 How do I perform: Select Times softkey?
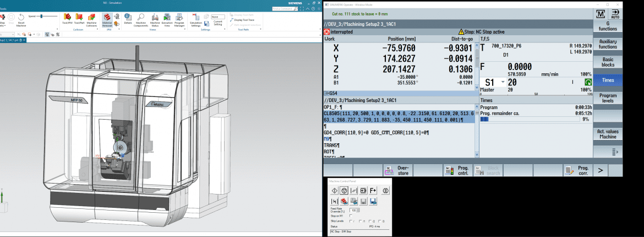click(608, 80)
